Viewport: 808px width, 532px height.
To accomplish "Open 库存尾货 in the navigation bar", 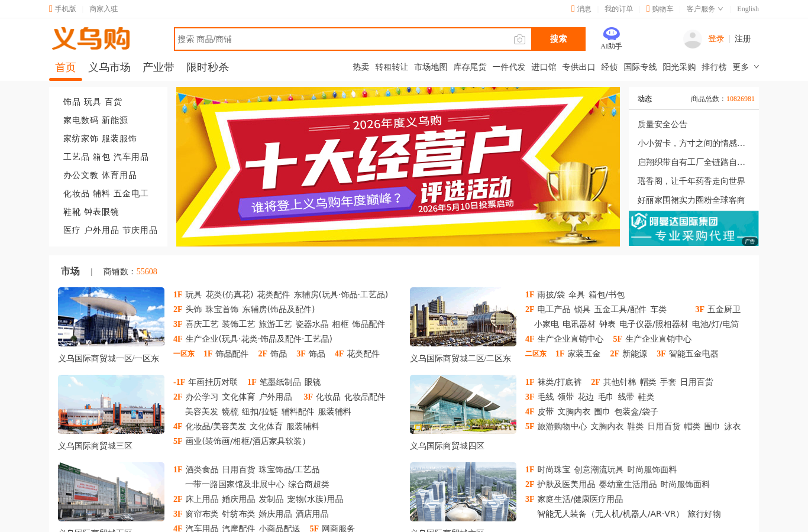I will 470,67.
